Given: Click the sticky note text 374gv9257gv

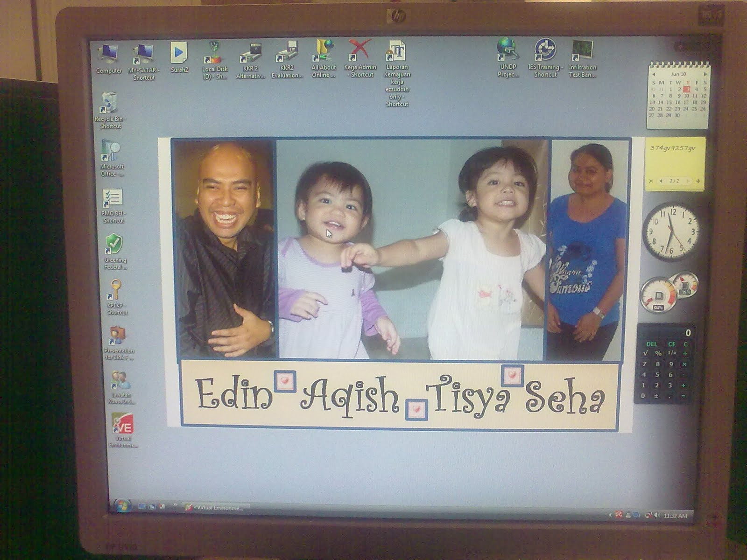Looking at the screenshot, I should [x=673, y=148].
